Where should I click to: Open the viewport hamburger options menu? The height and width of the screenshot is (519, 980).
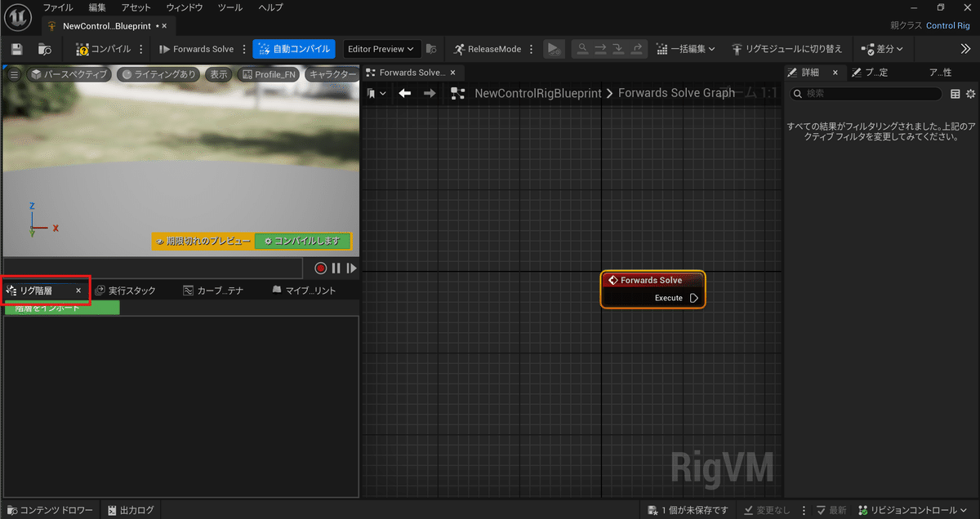(14, 74)
